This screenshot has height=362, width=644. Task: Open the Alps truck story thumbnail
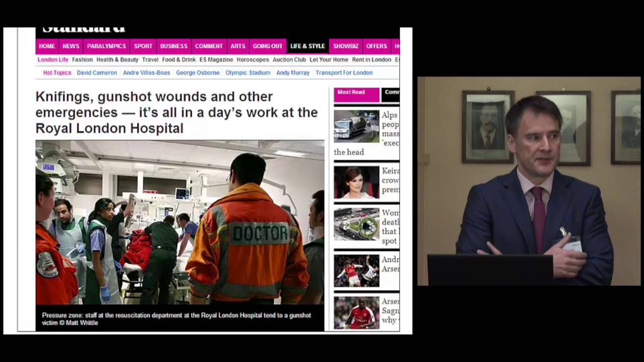point(356,126)
